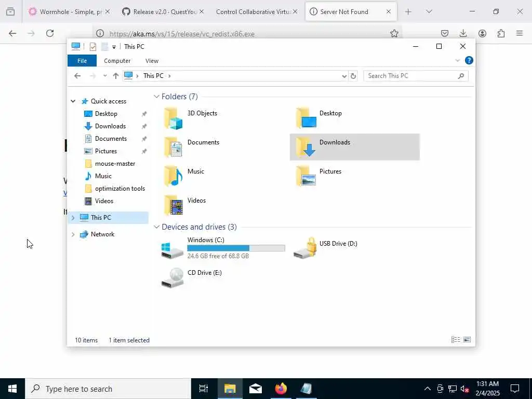Image resolution: width=532 pixels, height=399 pixels.
Task: Click This PC breadcrumb in address bar
Action: (153, 76)
